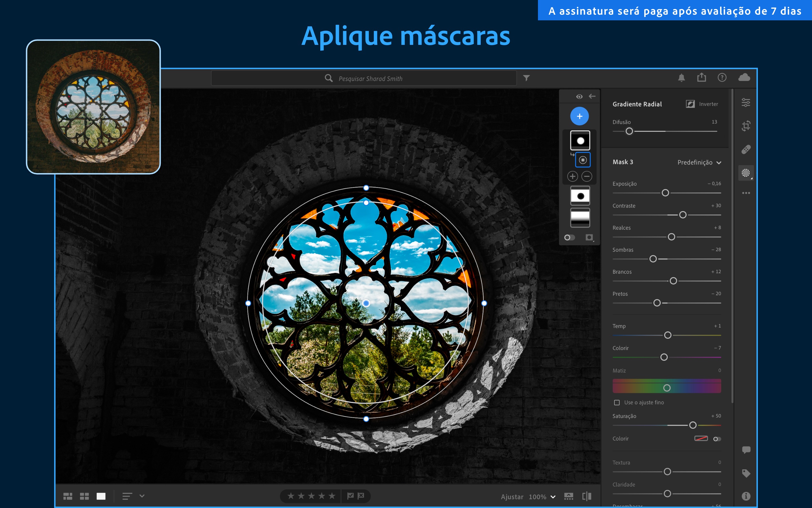The width and height of the screenshot is (812, 508).
Task: Toggle mask visibility eye icon
Action: tap(579, 97)
